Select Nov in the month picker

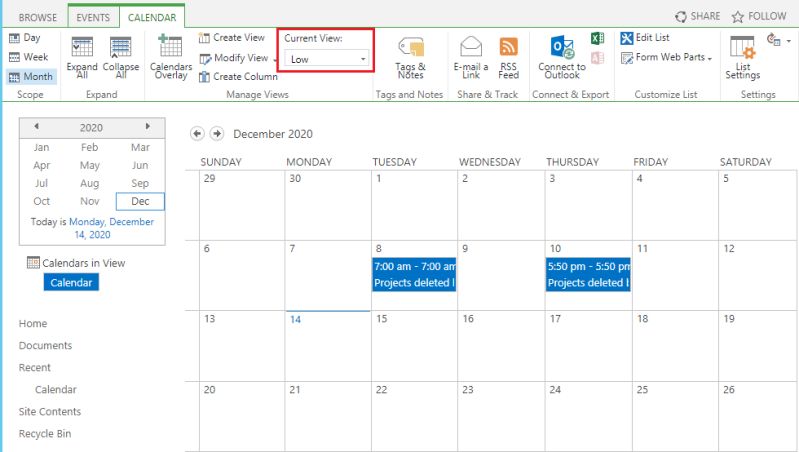90,201
